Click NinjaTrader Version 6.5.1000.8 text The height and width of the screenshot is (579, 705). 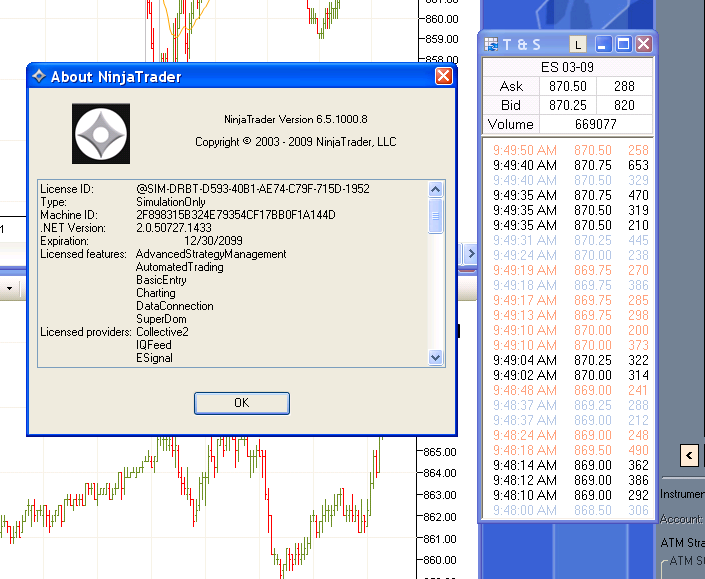(296, 119)
